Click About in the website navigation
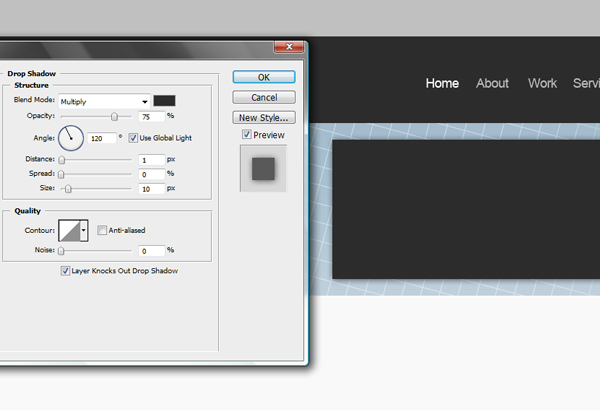Screen dimensions: 600x410 tap(492, 83)
